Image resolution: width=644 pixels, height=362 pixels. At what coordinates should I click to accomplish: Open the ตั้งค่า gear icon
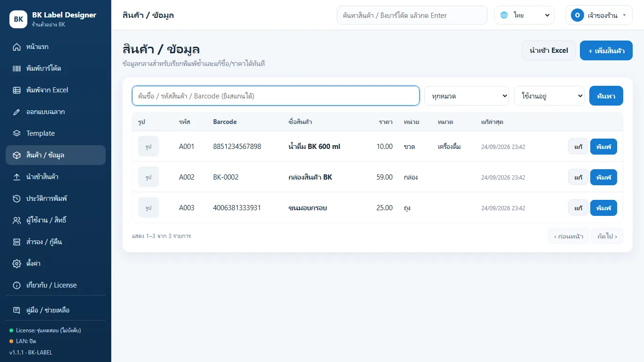point(17,263)
